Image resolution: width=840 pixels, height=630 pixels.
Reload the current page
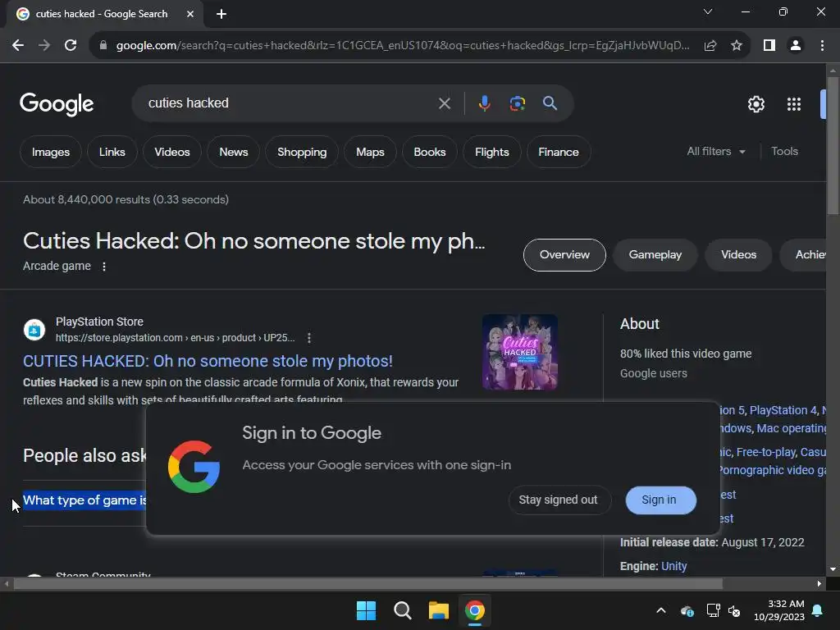71,46
